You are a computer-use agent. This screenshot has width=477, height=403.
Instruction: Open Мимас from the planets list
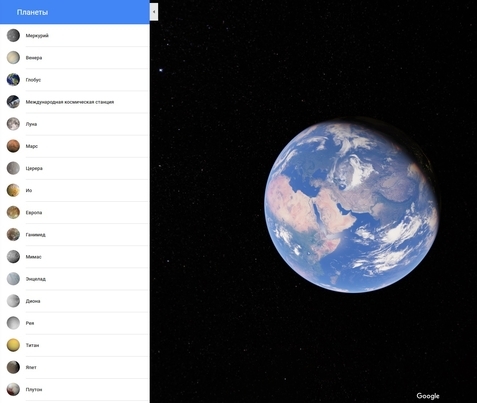75,257
